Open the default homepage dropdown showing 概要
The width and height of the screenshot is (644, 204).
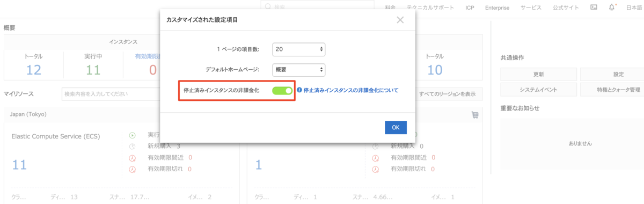tap(298, 70)
